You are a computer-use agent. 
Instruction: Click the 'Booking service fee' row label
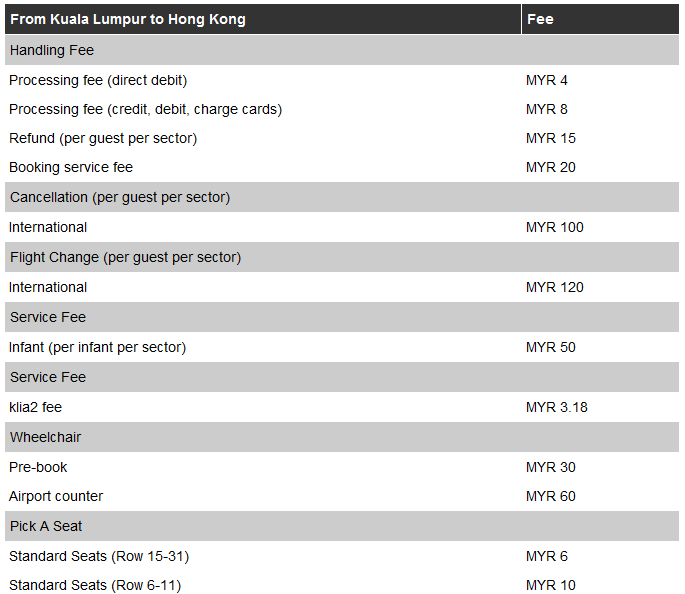(71, 167)
